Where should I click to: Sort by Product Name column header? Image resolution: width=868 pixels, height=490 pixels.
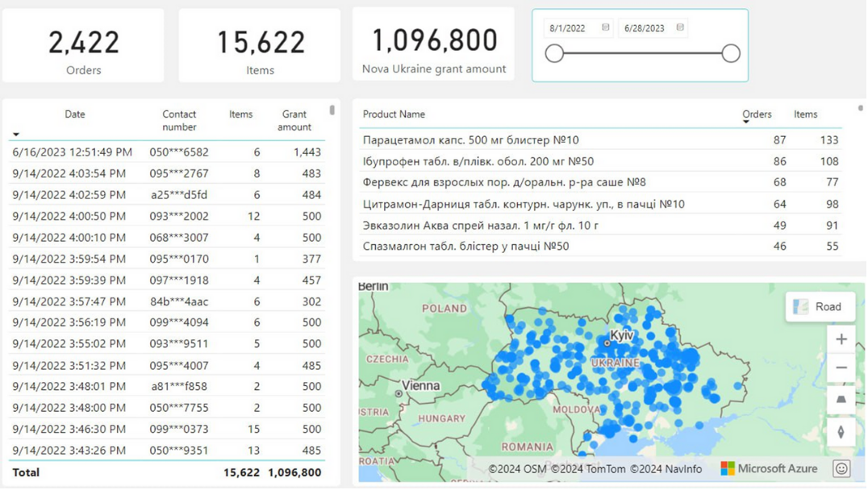coord(394,114)
